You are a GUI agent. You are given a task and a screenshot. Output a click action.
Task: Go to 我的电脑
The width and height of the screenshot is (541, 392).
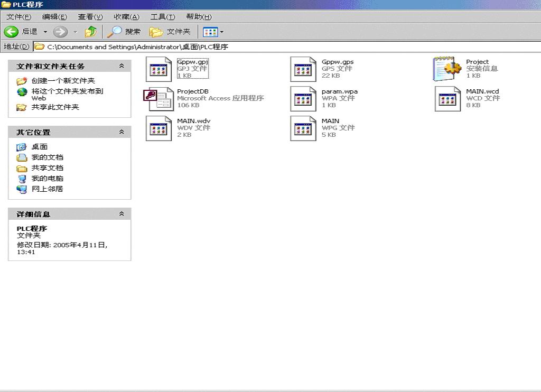47,179
